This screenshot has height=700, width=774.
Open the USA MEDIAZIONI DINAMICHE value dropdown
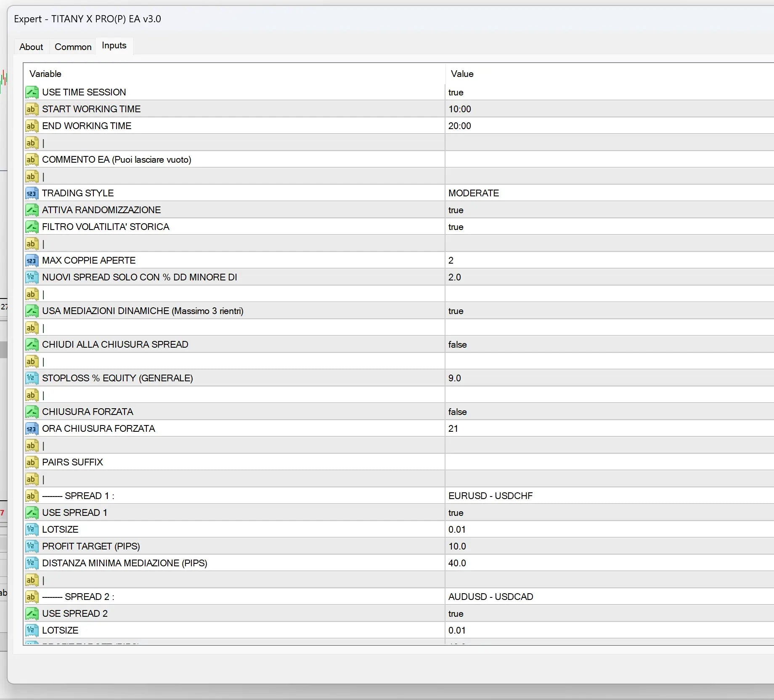(x=610, y=311)
